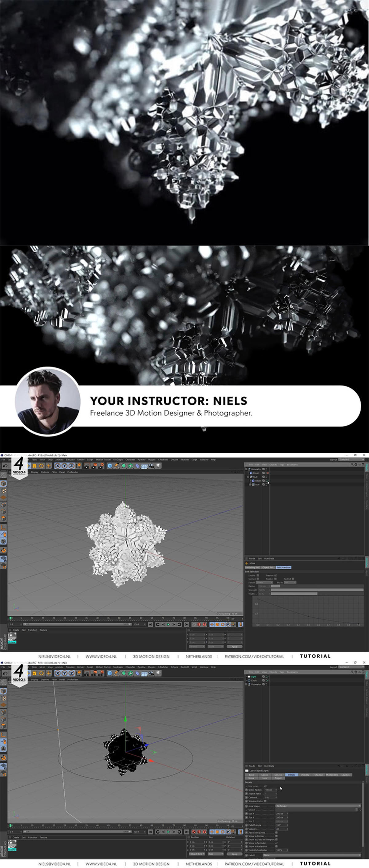This screenshot has width=369, height=868.
Task: Click blue capsule deformer icon in lower screenshot toolbar
Action: click(137, 673)
